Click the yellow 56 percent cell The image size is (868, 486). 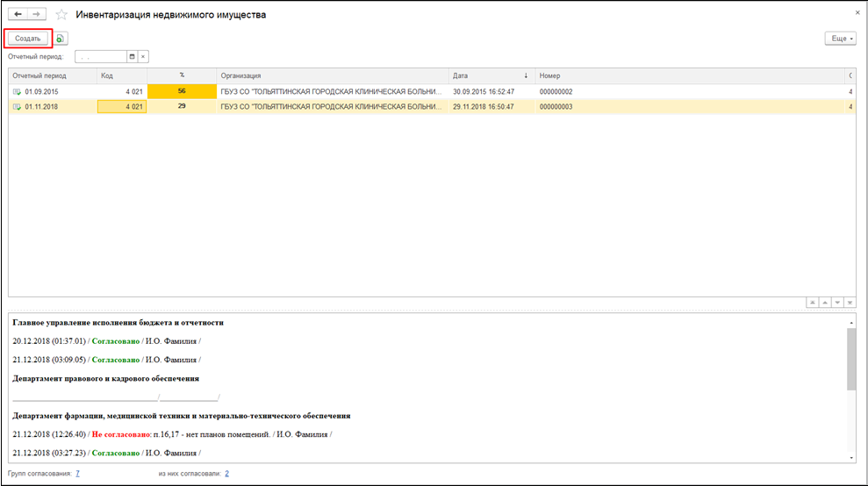tap(182, 91)
